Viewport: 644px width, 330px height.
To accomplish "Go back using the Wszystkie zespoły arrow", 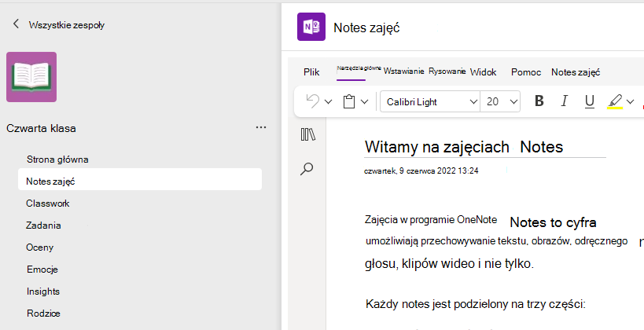I will 16,24.
